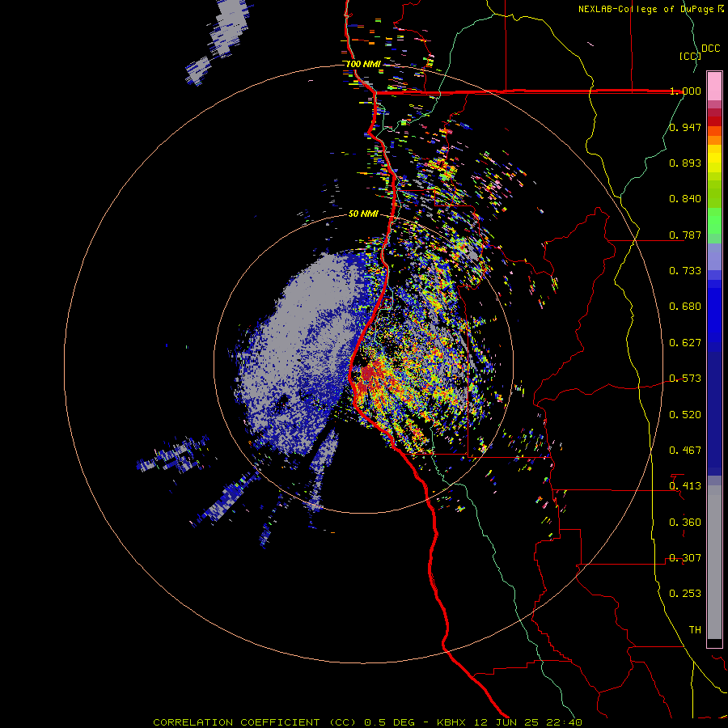The width and height of the screenshot is (728, 728).
Task: Click the 0.787 legend value
Action: [x=685, y=235]
